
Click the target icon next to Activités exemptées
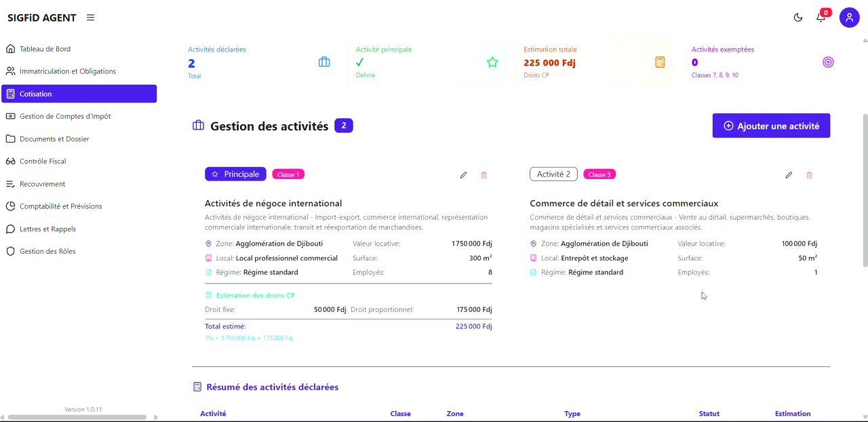pyautogui.click(x=828, y=62)
